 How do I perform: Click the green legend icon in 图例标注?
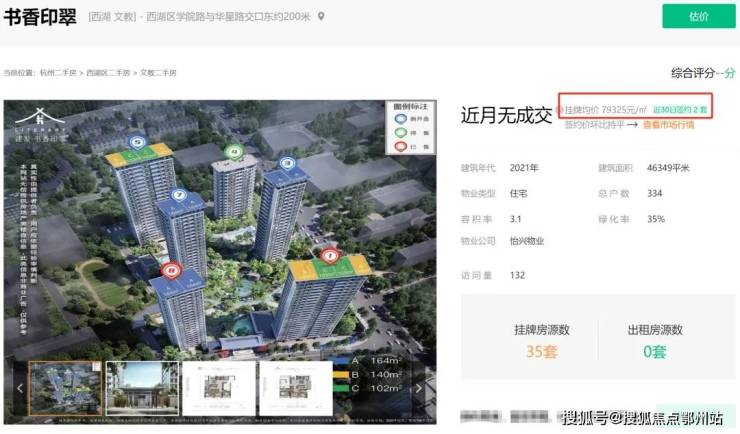pos(401,133)
